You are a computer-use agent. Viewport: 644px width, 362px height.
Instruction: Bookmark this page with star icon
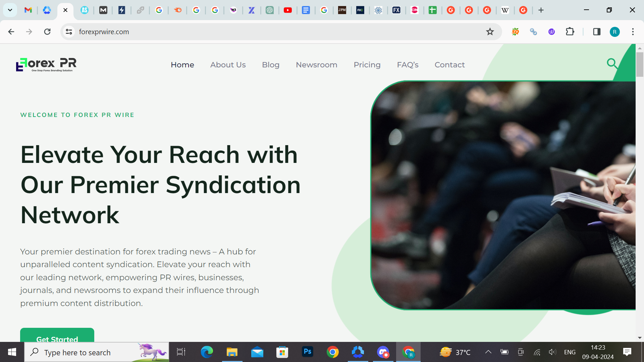click(490, 32)
